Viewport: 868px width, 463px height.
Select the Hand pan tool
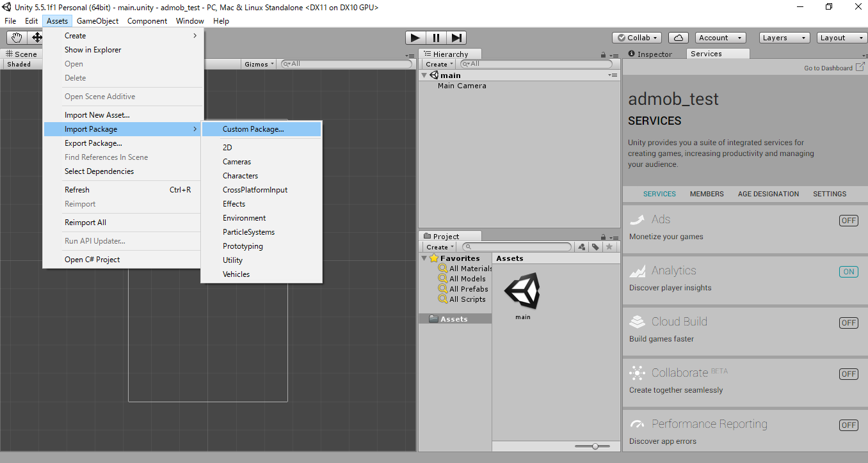coord(16,38)
